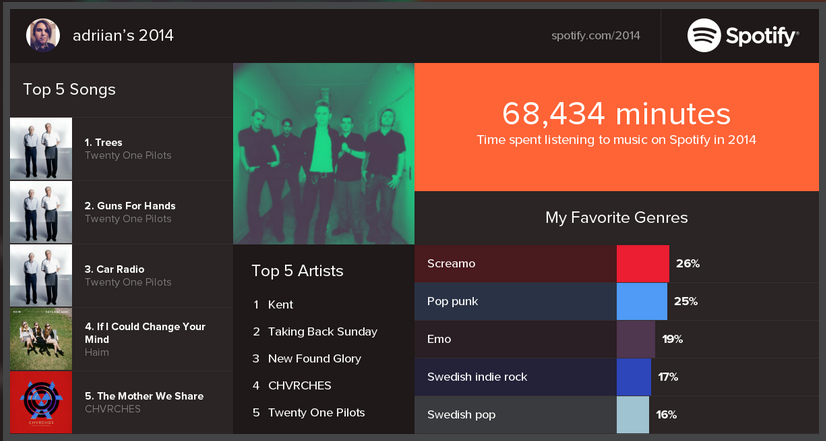The width and height of the screenshot is (826, 441).
Task: Click the CHVRCHES red album artwork
Action: (41, 402)
